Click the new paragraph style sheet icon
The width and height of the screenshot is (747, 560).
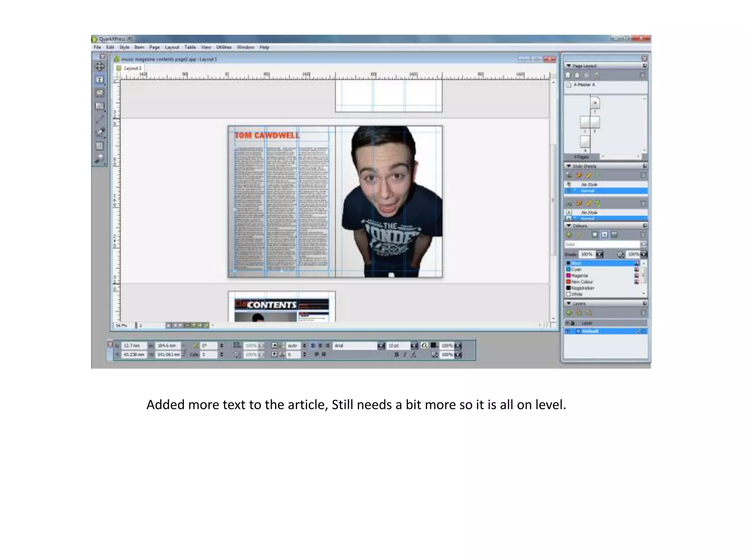click(569, 175)
